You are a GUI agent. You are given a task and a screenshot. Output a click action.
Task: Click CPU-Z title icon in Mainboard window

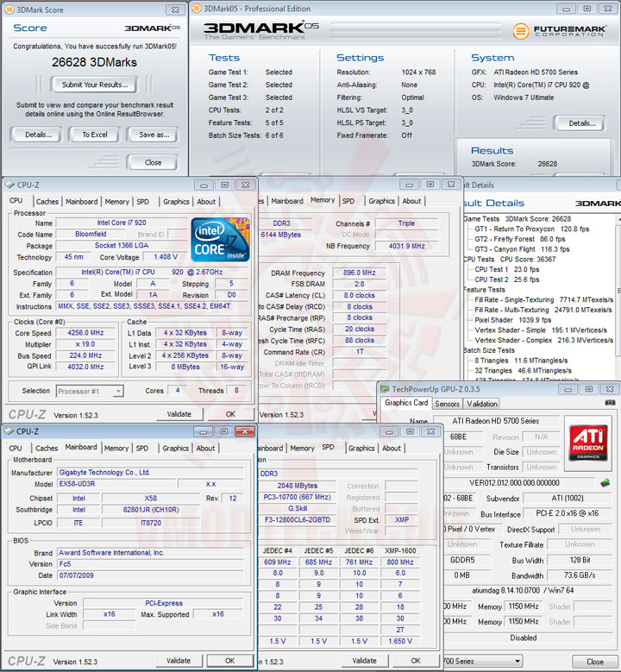pyautogui.click(x=9, y=431)
